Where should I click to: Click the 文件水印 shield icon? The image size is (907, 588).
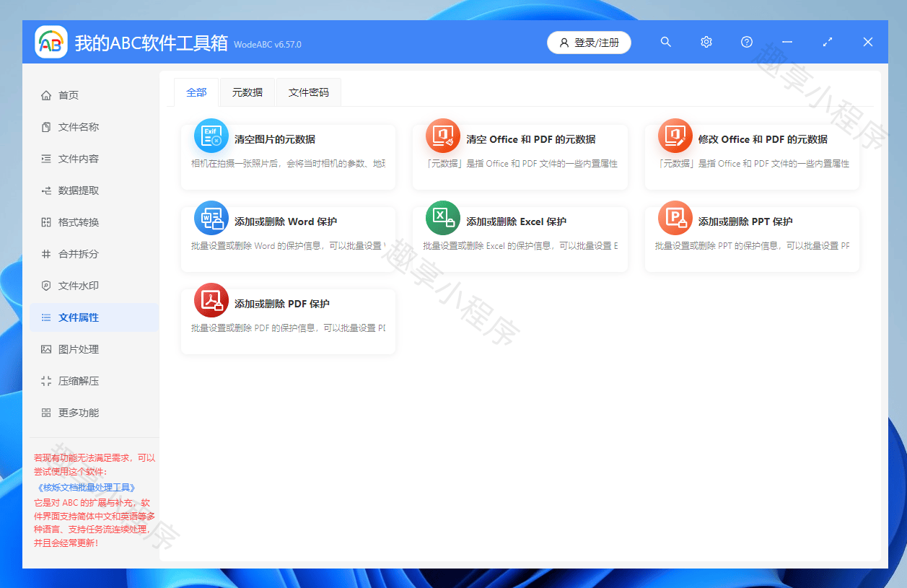point(46,286)
